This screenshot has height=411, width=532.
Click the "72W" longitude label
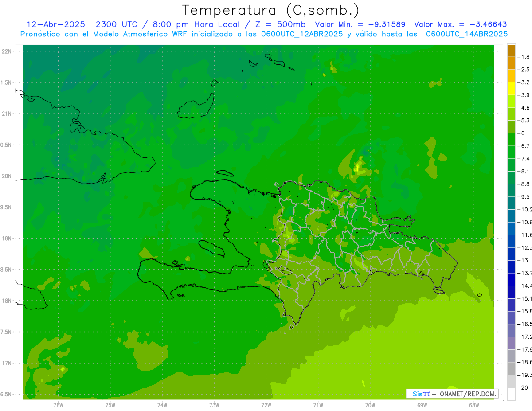(266, 405)
